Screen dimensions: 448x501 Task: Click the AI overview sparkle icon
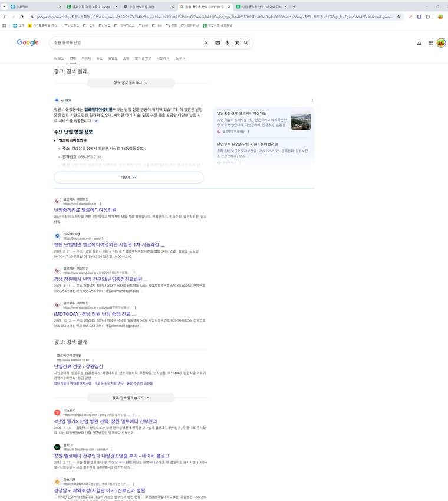pyautogui.click(x=57, y=100)
